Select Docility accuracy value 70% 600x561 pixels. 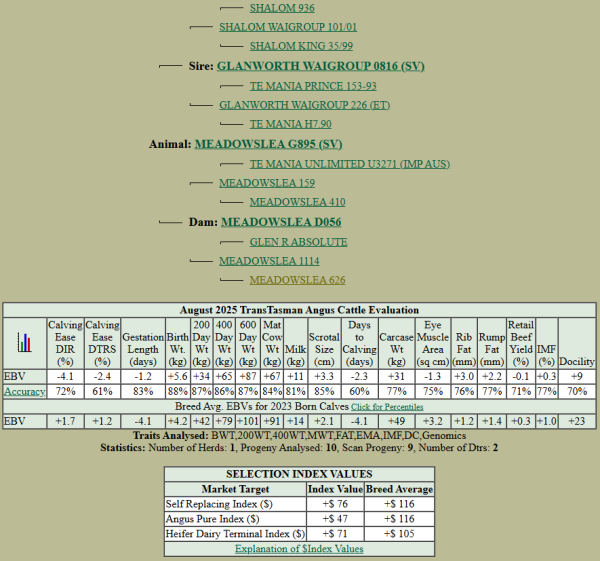577,391
